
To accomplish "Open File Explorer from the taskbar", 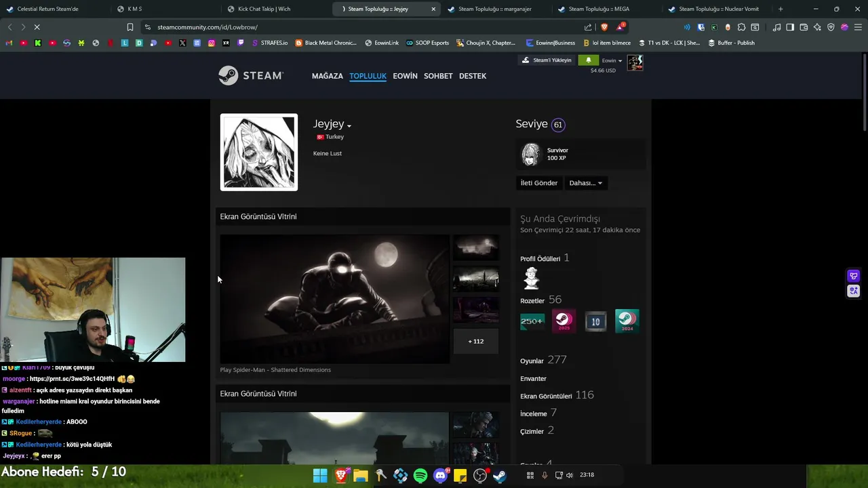I will 360,475.
